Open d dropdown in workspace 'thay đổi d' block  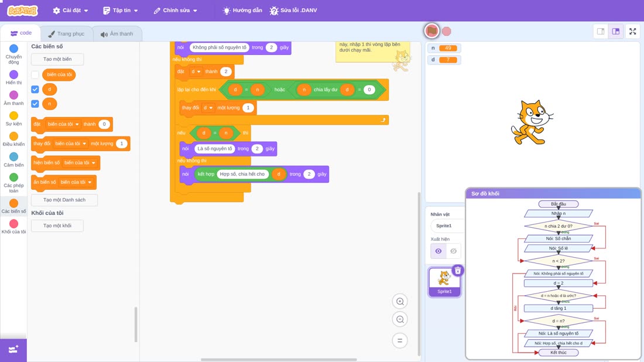(x=208, y=108)
